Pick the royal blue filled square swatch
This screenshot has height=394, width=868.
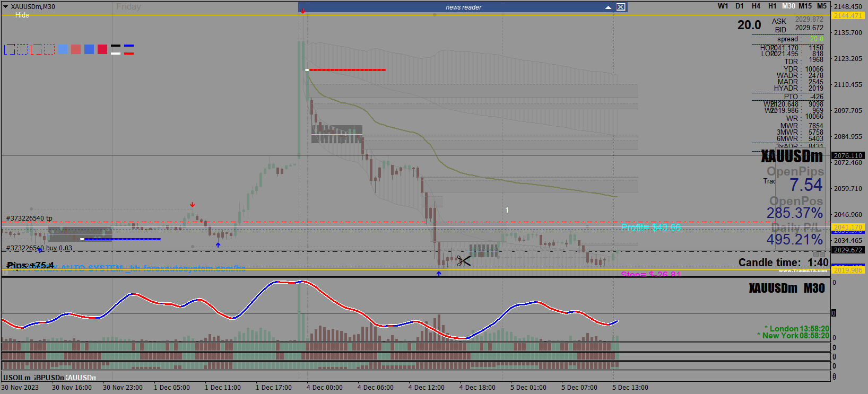[x=89, y=49]
